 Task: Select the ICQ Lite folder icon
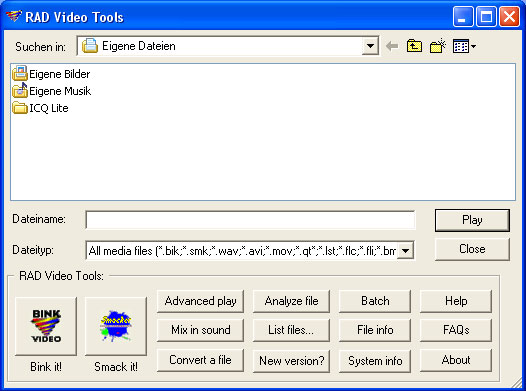[x=20, y=108]
